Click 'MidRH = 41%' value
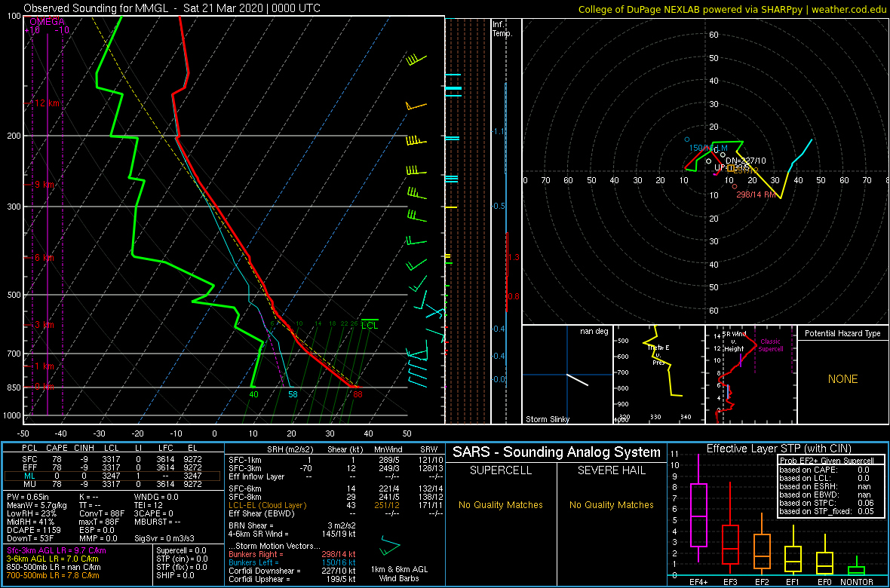890x588 pixels. pyautogui.click(x=30, y=522)
